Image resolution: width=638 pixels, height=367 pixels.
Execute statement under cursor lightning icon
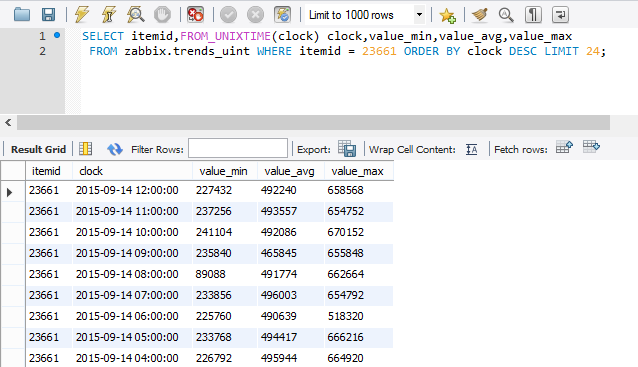click(x=109, y=15)
